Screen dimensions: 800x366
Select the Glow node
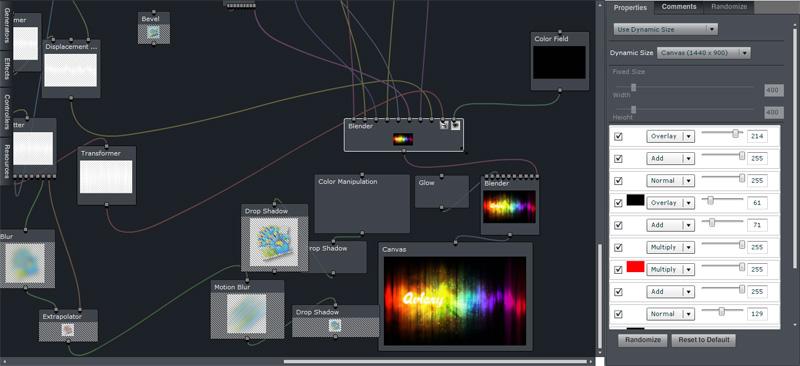(442, 192)
